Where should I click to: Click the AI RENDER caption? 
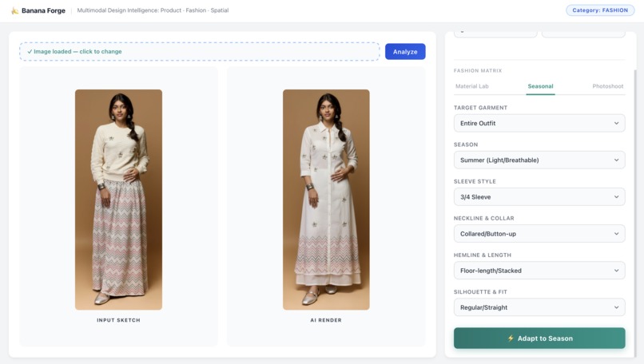coord(326,320)
